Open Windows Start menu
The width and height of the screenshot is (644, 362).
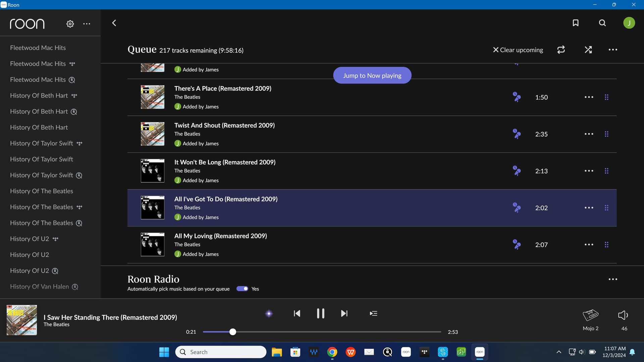(164, 352)
